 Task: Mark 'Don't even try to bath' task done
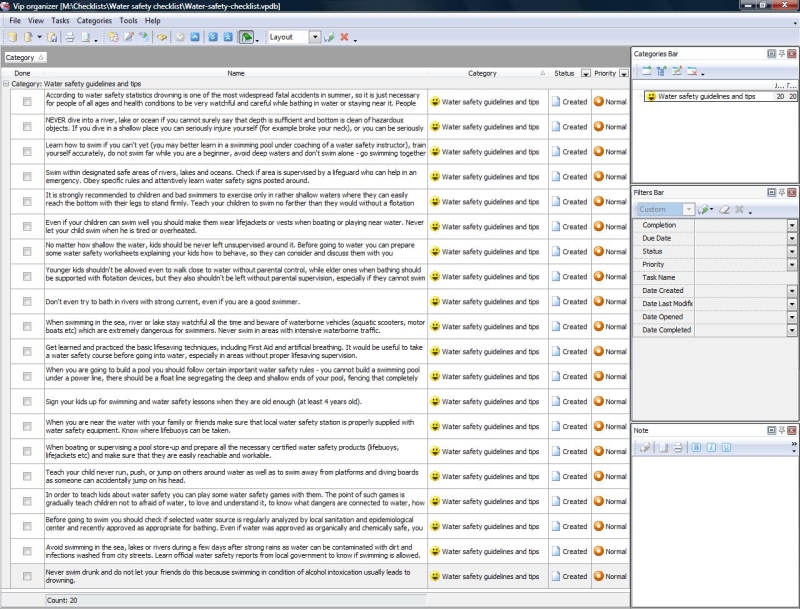coord(27,301)
